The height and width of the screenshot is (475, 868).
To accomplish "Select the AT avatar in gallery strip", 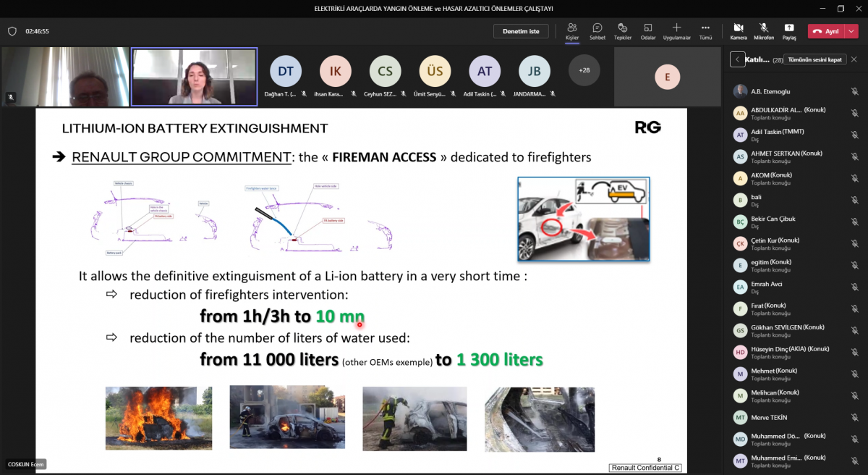I will [485, 71].
